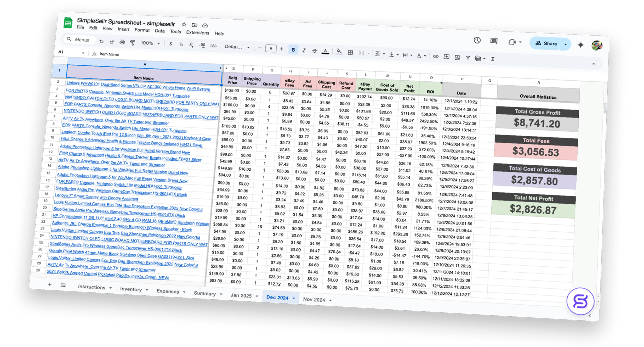Click the redo arrow in toolbar

coord(112,42)
